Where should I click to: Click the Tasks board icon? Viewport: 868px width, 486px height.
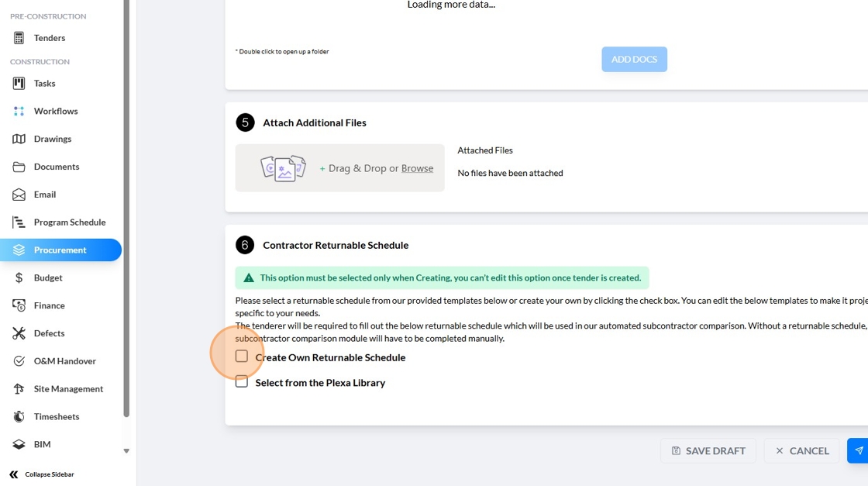point(19,83)
